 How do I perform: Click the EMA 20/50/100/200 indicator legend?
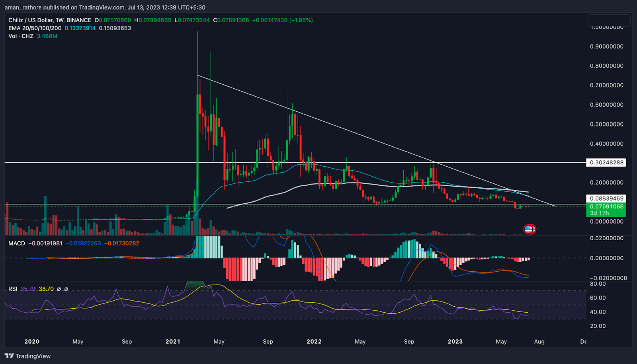(x=35, y=28)
